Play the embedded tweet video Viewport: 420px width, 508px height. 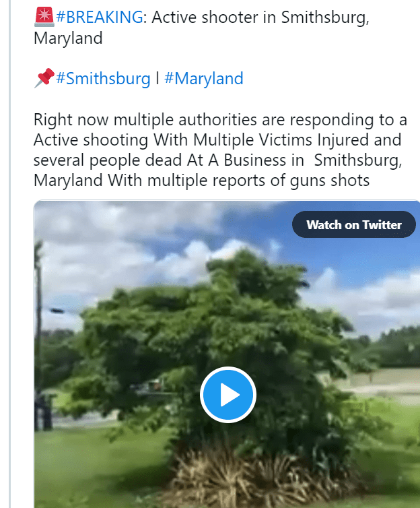(x=228, y=395)
